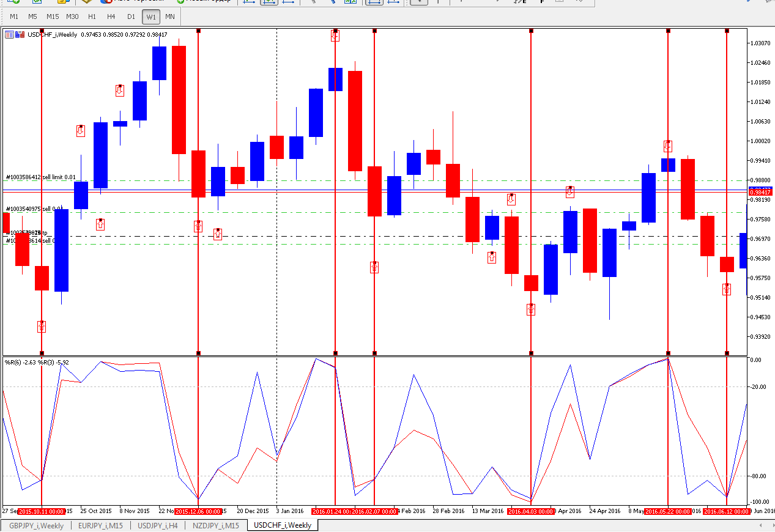Switch to H4 timeframe
The height and width of the screenshot is (532, 775).
coord(111,17)
